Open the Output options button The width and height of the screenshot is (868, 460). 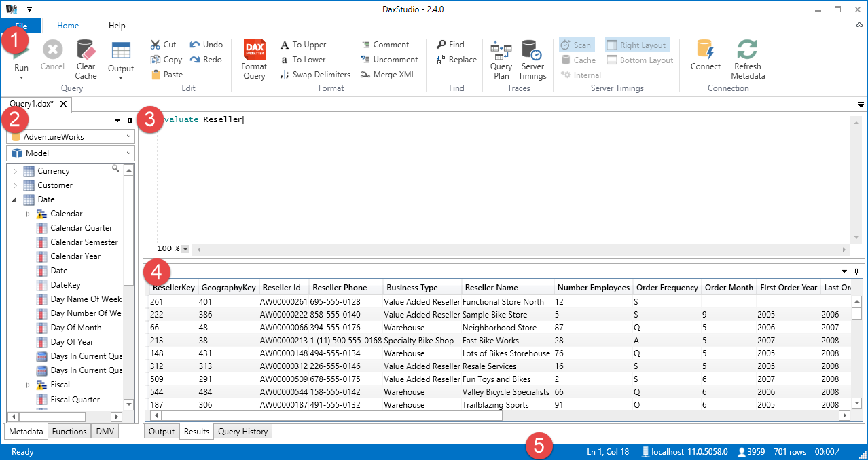coord(121,61)
